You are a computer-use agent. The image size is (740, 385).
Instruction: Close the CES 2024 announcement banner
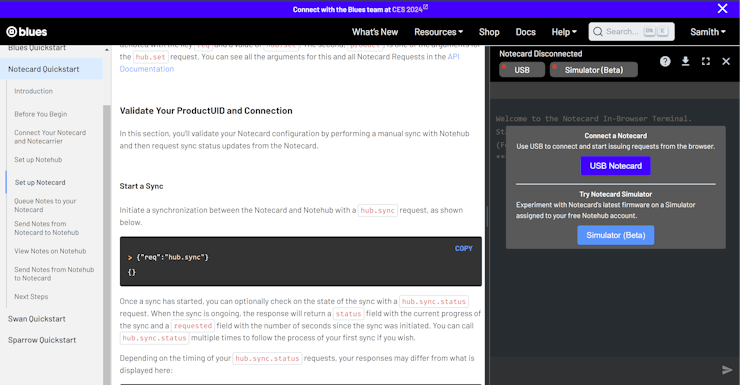pyautogui.click(x=722, y=8)
